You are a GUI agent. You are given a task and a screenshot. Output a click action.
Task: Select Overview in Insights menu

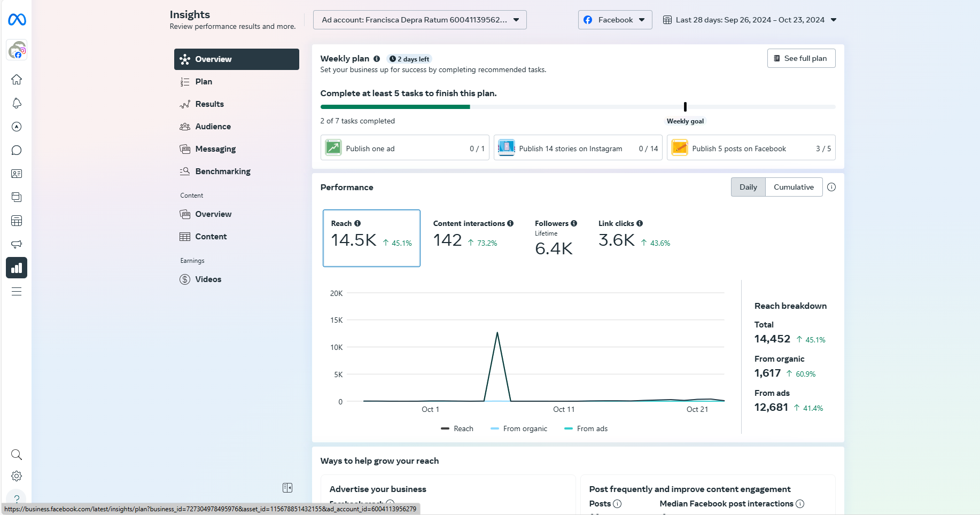point(237,59)
